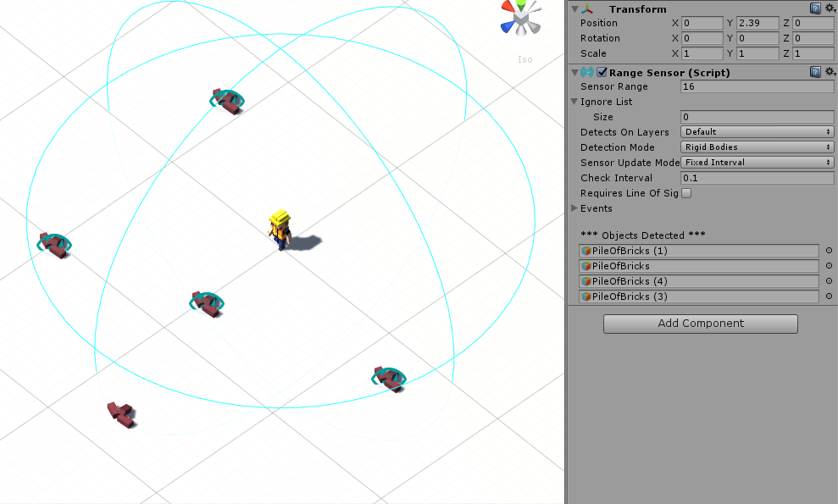Pick object for PileOfBricks (1) slot
This screenshot has height=504, width=838.
(x=829, y=250)
